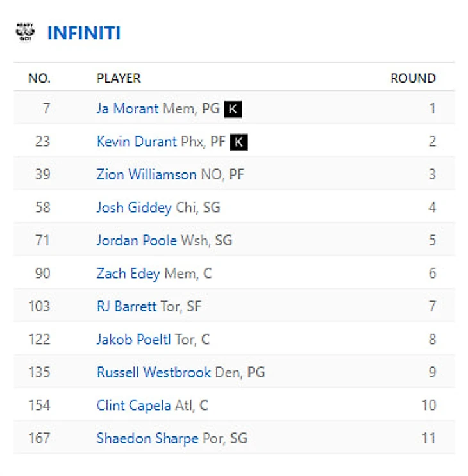
Task: Open Zach Edey's profile
Action: pos(129,274)
